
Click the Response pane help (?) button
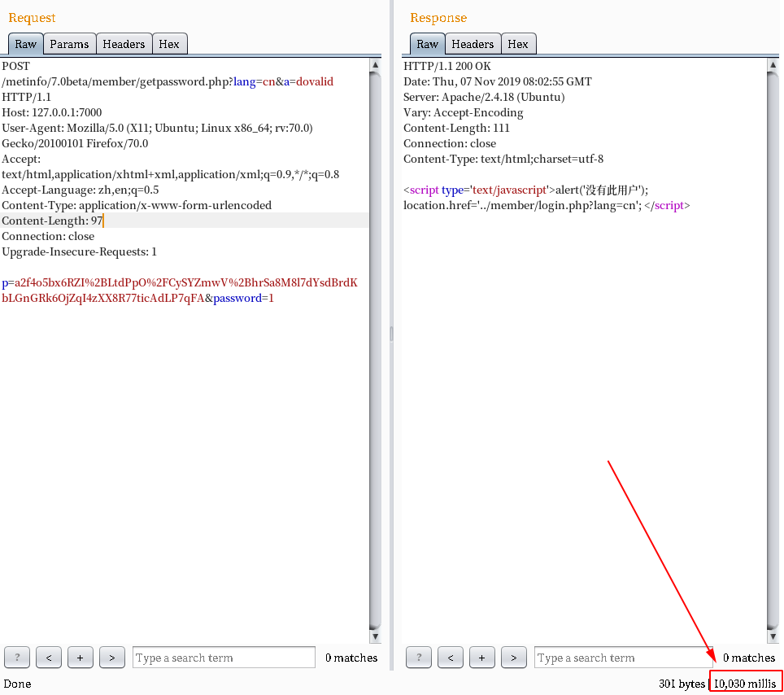pos(419,658)
